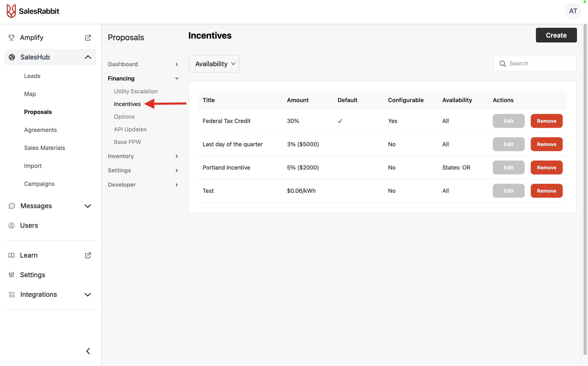588x366 pixels.
Task: Click the SalesRabbit logo icon
Action: (x=11, y=11)
